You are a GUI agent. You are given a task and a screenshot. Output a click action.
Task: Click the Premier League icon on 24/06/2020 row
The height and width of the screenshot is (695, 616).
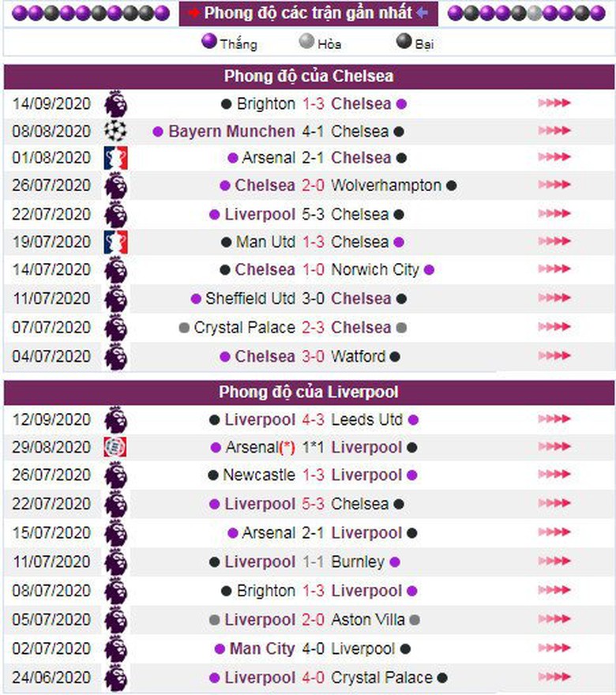click(x=116, y=678)
